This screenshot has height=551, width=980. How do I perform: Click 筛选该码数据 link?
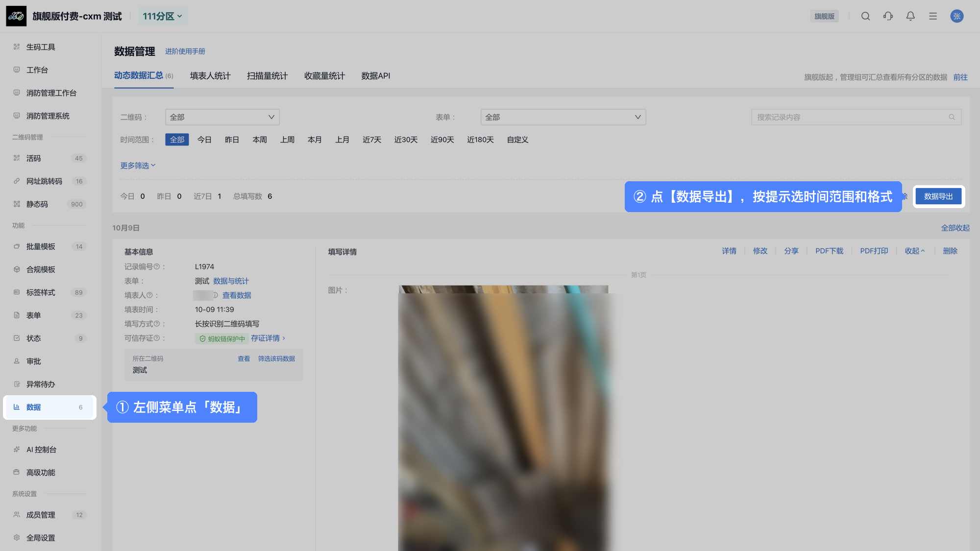click(276, 359)
